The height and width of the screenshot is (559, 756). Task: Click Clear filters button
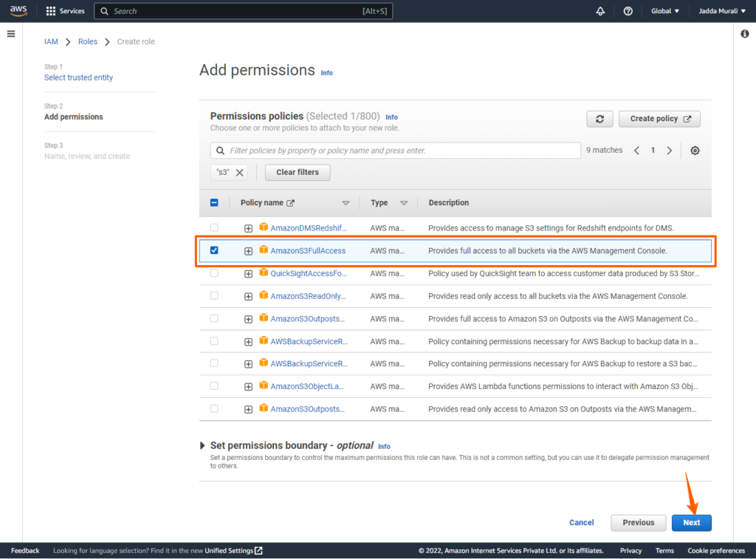(298, 172)
